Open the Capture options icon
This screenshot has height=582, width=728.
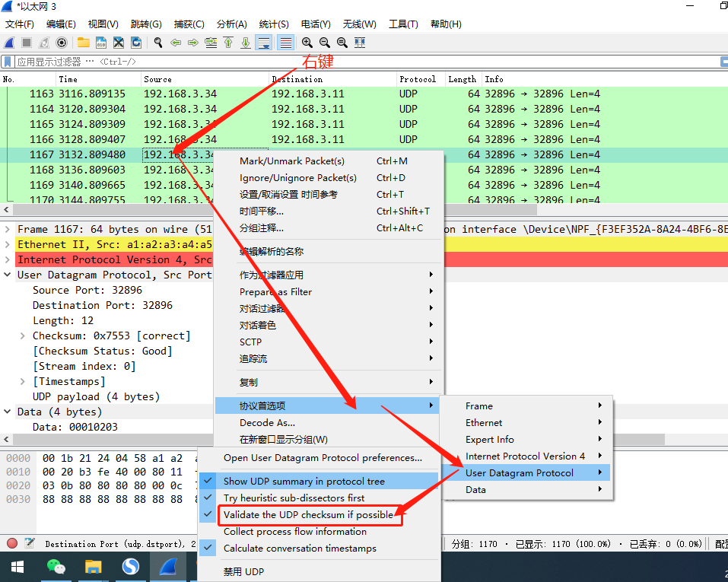[60, 43]
